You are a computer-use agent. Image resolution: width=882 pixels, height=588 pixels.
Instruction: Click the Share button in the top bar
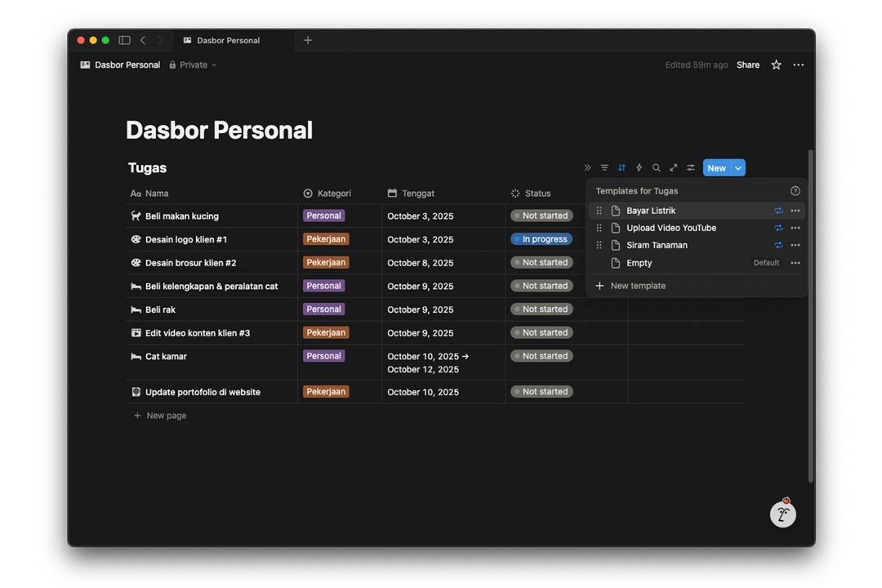pos(747,65)
